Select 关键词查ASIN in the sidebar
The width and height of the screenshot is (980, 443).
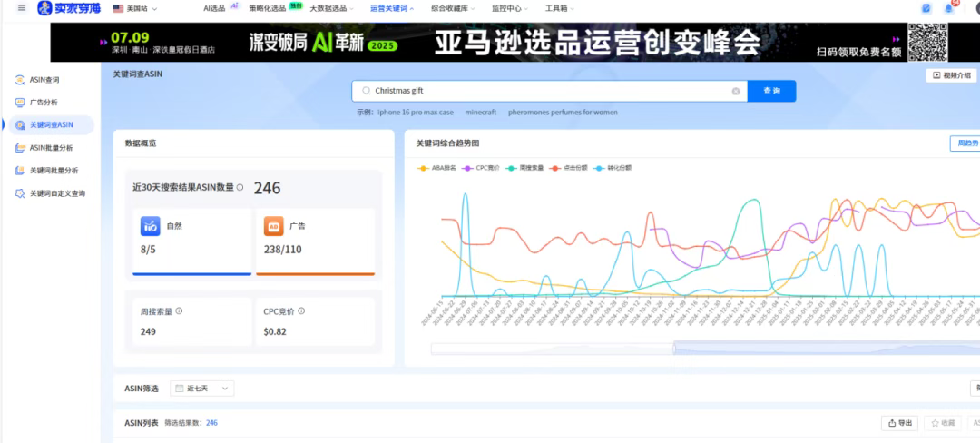[51, 125]
